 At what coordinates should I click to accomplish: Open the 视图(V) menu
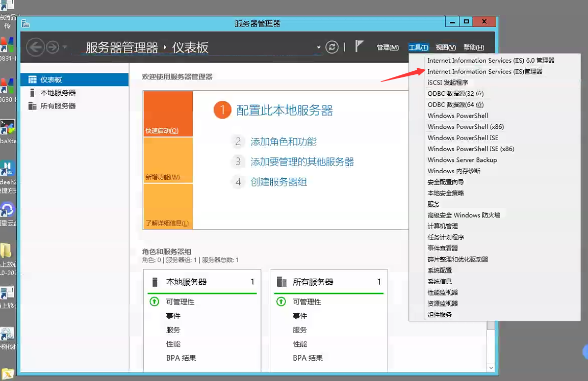(445, 47)
